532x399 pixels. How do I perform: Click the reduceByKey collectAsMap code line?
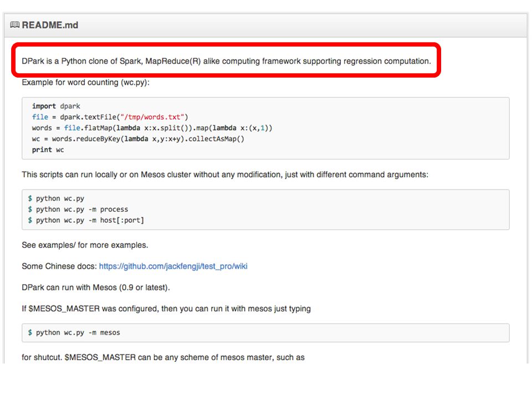click(x=138, y=139)
